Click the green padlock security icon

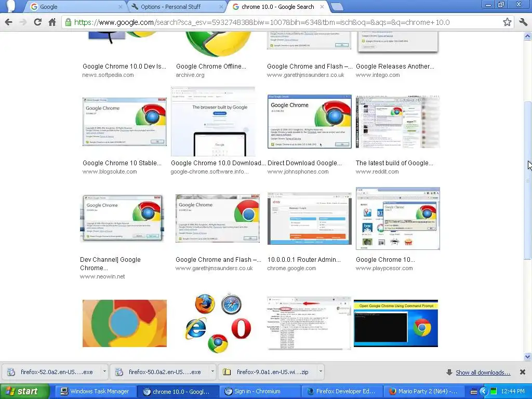click(x=68, y=22)
